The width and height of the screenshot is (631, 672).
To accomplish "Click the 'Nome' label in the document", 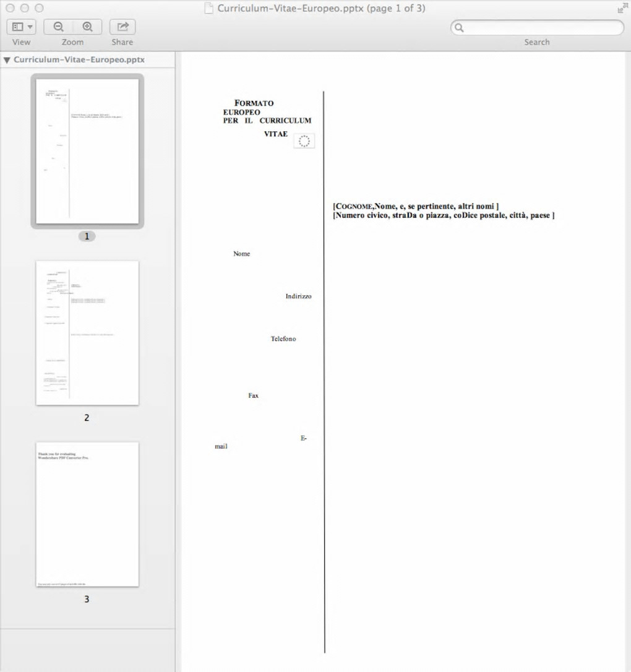I will [242, 254].
